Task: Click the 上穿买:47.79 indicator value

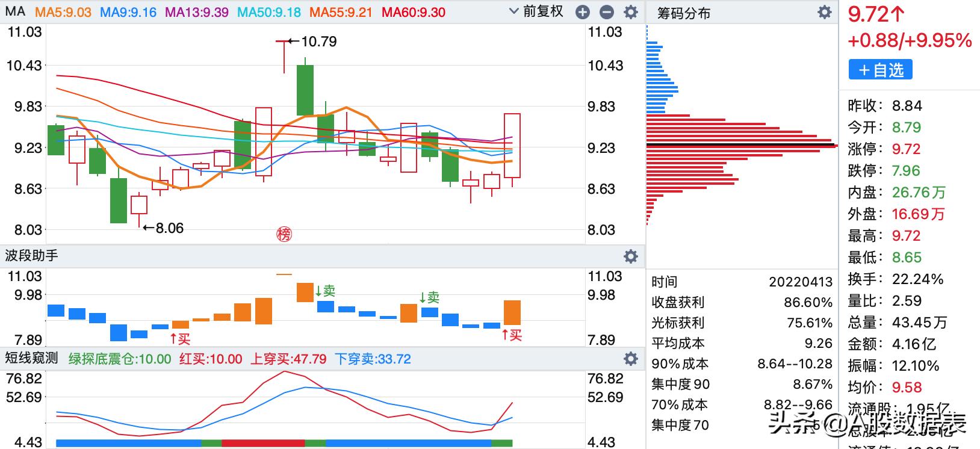Action: [x=288, y=359]
